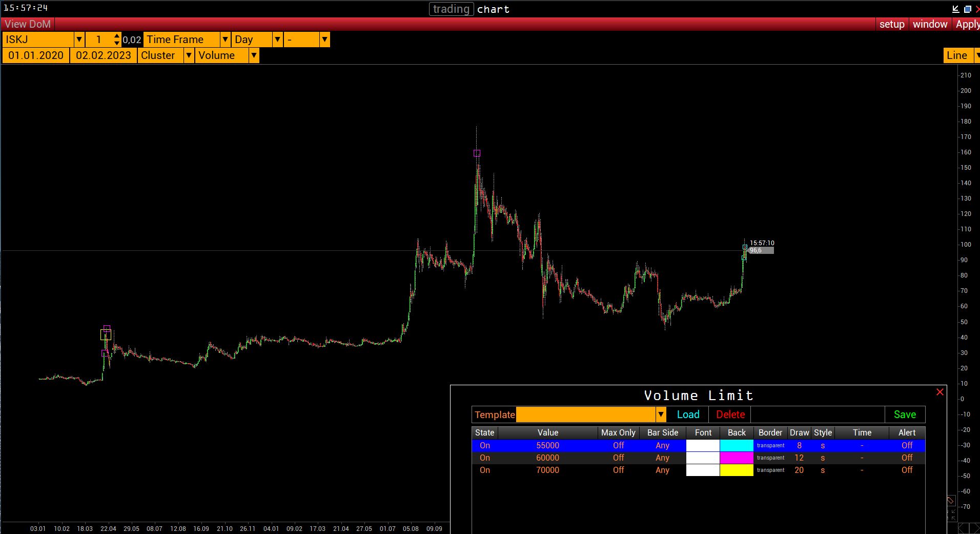The width and height of the screenshot is (980, 534).
Task: Click Load in Volume Limit panel
Action: click(x=688, y=414)
